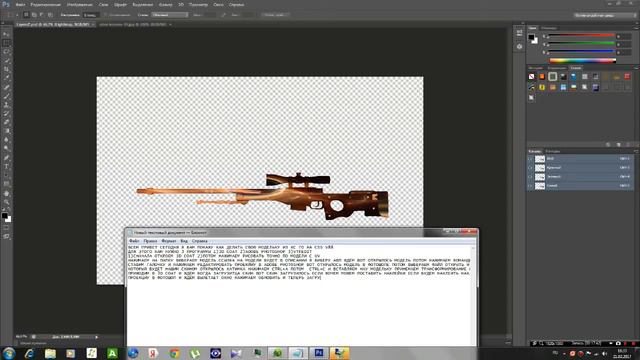Image resolution: width=640 pixels, height=360 pixels.
Task: Open the Styles panel flyout menu
Action: (636, 68)
